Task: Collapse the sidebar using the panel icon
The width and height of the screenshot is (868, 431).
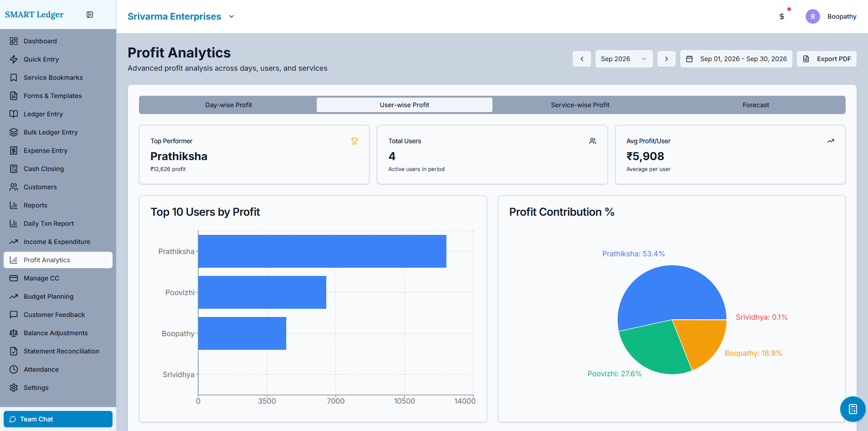Action: [90, 15]
